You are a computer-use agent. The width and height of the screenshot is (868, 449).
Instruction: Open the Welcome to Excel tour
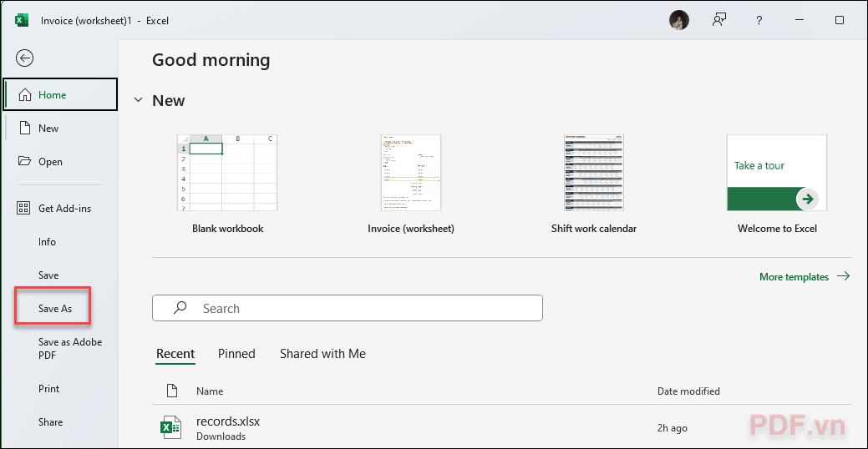point(777,184)
